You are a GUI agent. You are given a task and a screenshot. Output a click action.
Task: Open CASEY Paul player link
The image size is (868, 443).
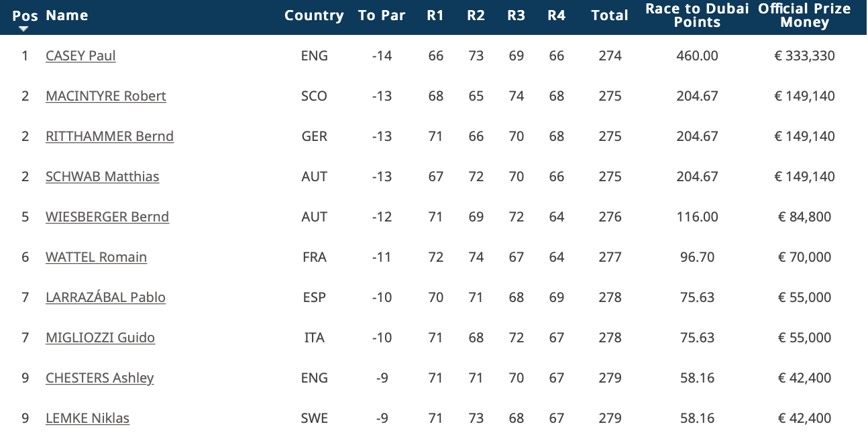(80, 56)
